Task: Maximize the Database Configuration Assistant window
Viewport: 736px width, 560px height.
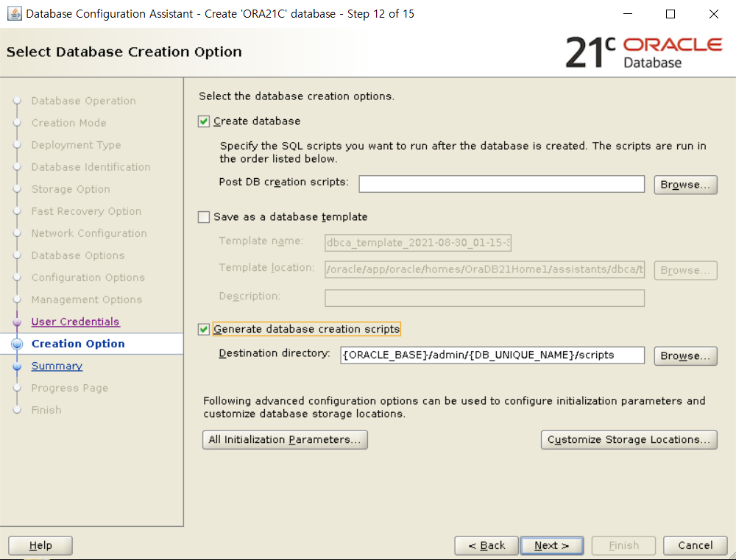Action: (x=670, y=13)
